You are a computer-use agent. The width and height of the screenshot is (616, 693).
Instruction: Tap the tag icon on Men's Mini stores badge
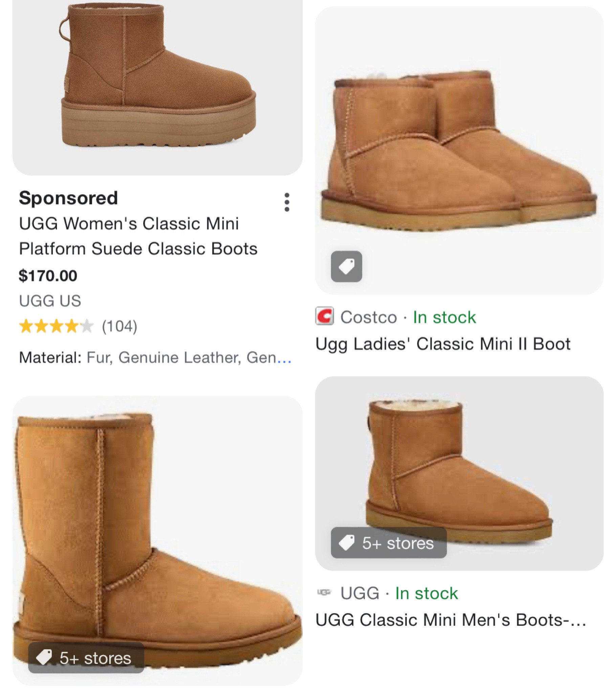(x=347, y=543)
